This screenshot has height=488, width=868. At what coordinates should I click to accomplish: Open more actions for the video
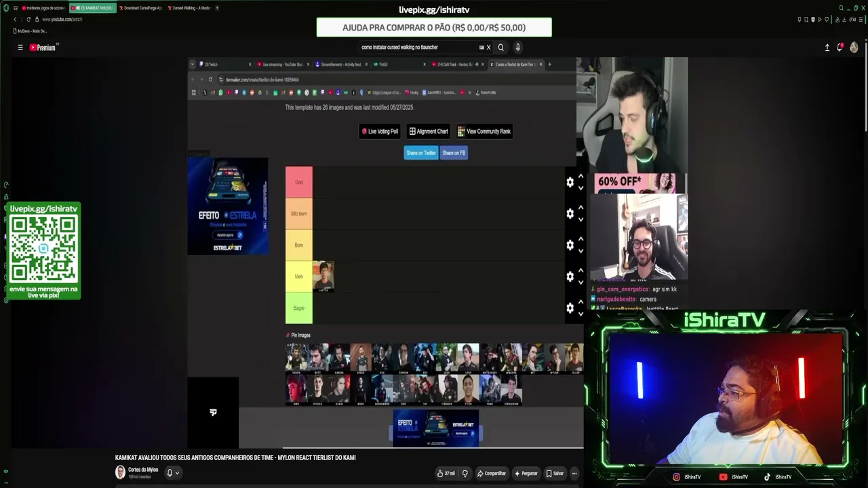[574, 474]
